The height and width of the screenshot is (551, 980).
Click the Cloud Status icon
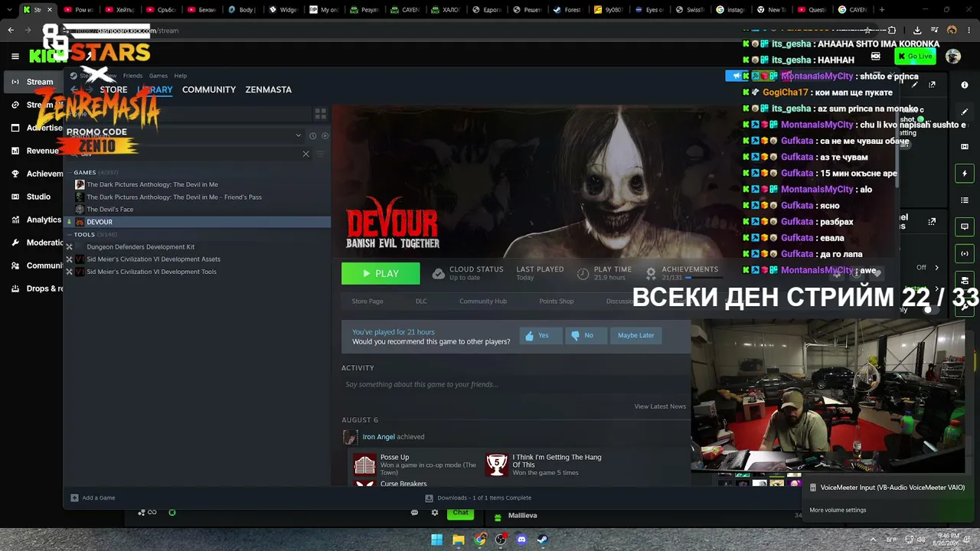tap(438, 273)
